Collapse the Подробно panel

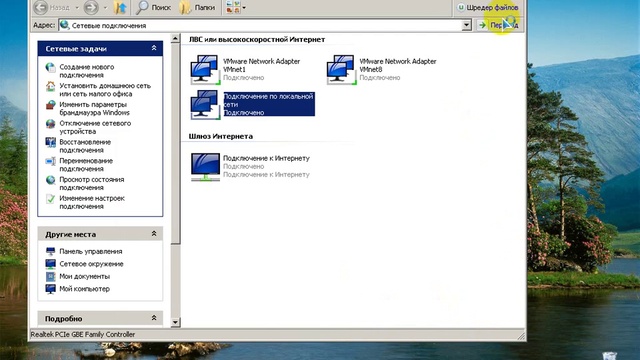pos(154,318)
